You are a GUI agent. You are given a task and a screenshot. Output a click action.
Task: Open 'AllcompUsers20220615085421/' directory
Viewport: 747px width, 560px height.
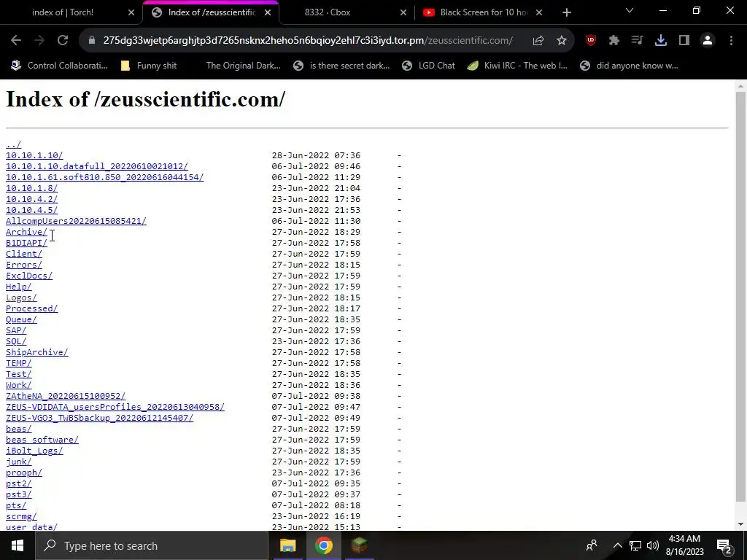(76, 221)
